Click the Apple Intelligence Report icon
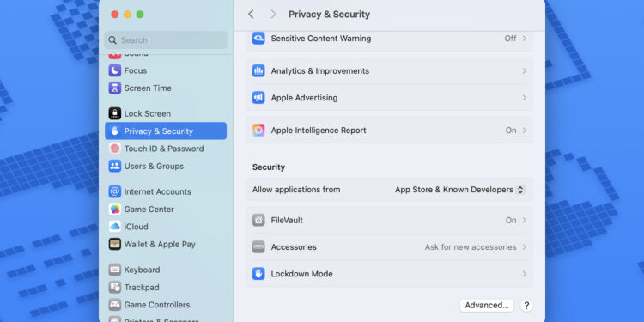The height and width of the screenshot is (322, 644). 258,131
